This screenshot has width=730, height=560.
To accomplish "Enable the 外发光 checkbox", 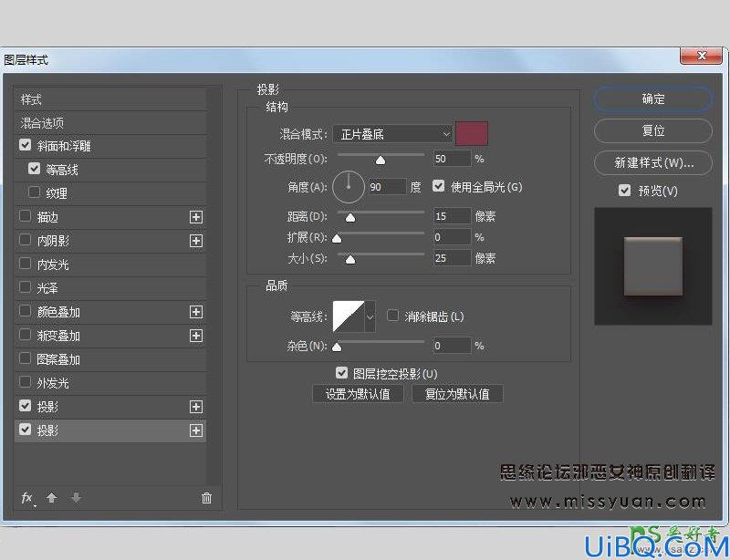I will pyautogui.click(x=26, y=382).
